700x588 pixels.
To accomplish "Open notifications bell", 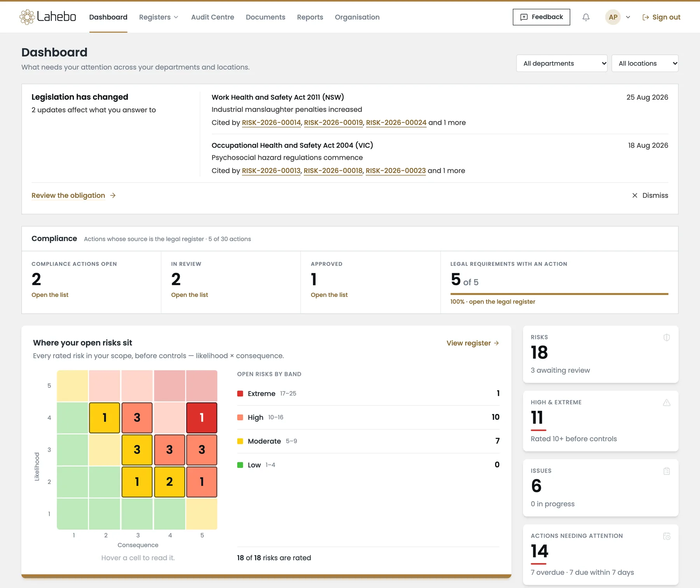I will [x=586, y=17].
